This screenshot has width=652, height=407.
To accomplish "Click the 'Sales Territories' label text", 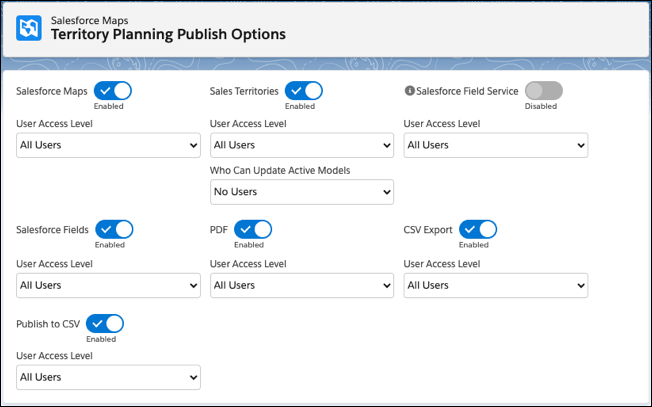I will pos(244,91).
